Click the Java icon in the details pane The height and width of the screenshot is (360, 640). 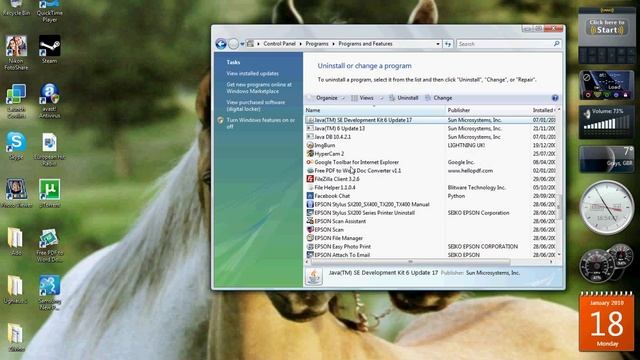click(x=314, y=277)
